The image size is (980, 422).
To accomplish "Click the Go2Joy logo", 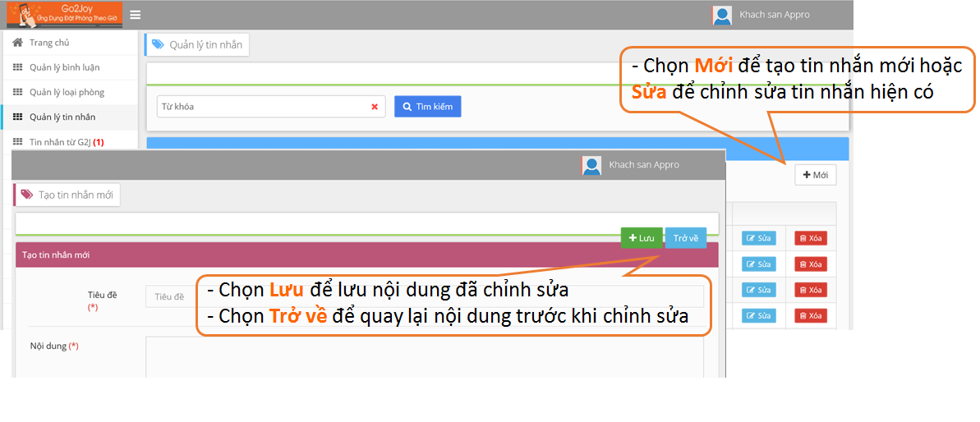I will [x=64, y=14].
